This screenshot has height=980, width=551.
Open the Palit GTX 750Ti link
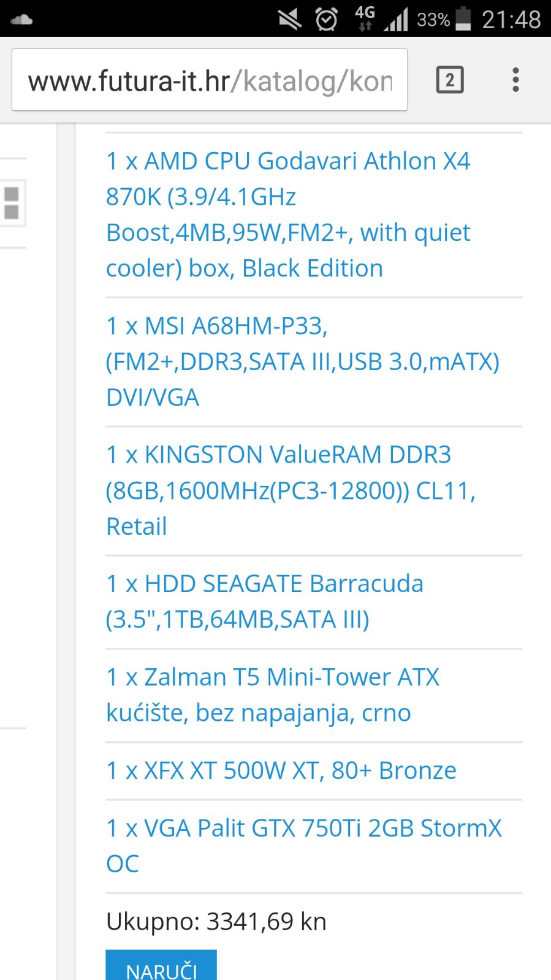coord(303,845)
